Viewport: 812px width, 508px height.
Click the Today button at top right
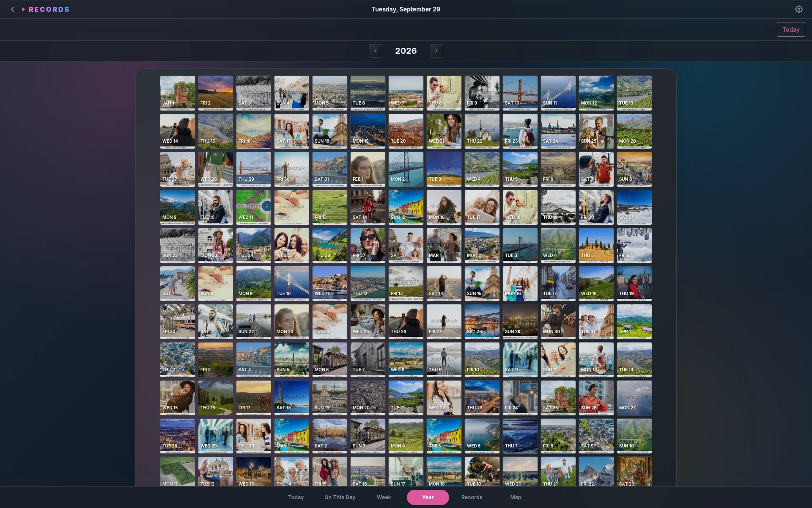click(790, 30)
